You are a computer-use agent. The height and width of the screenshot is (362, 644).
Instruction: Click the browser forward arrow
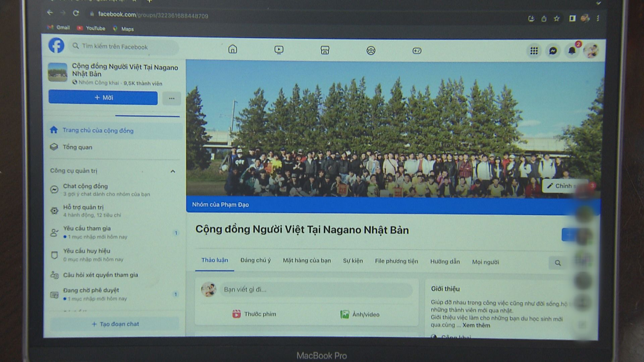(x=63, y=13)
